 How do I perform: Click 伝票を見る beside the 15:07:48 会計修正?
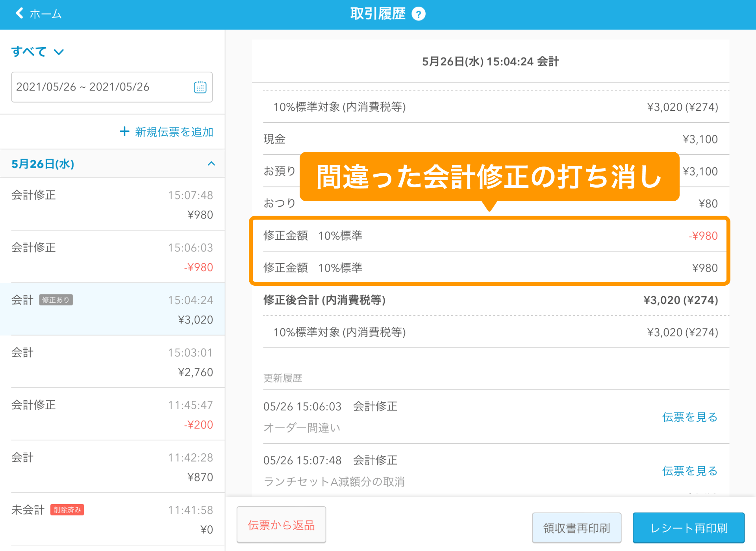pos(689,471)
